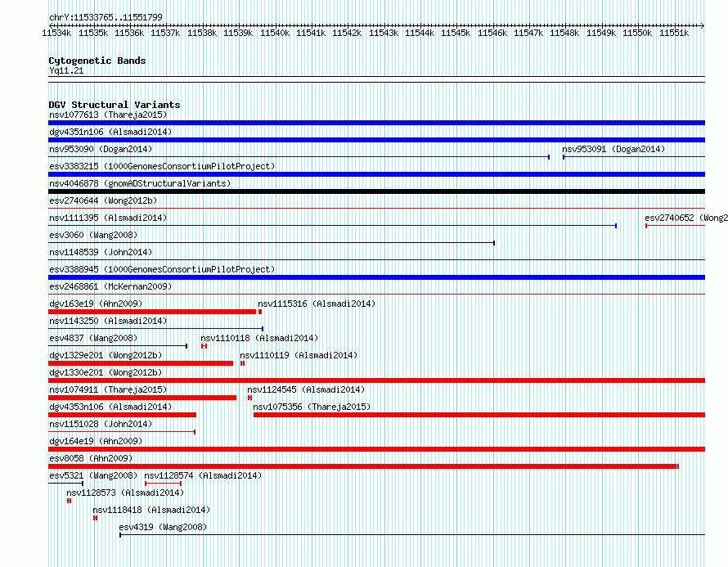728x567 pixels.
Task: Open esv3388945 1000GenomesConsortiumPilotProject label
Action: [x=162, y=269]
